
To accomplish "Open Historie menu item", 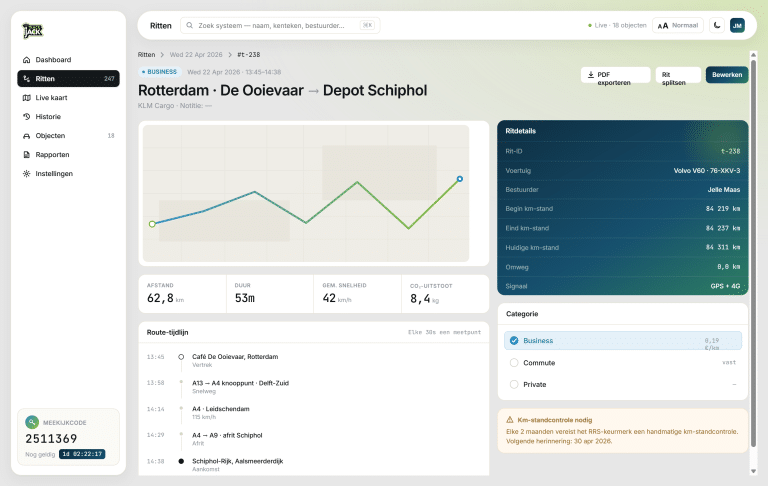I will click(68, 117).
